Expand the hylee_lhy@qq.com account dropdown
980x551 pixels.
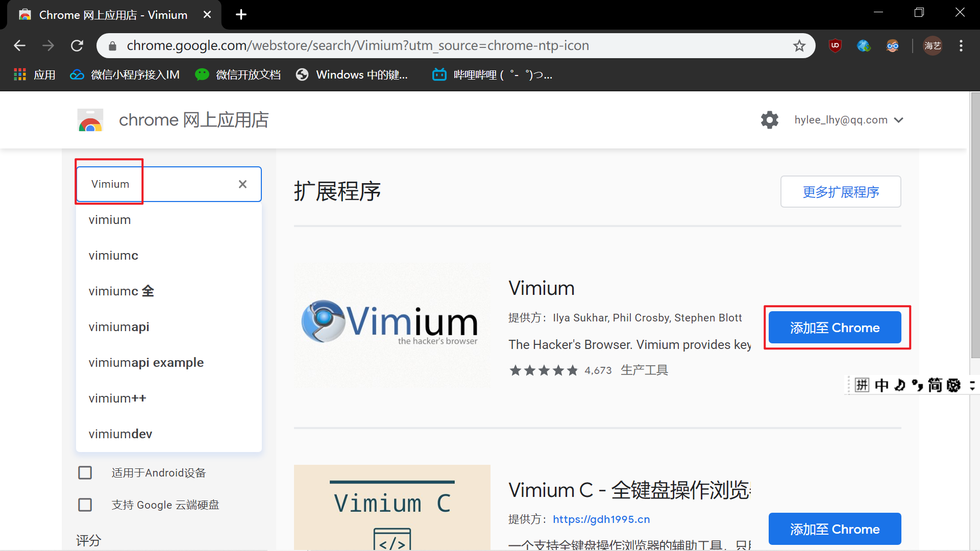tap(849, 120)
